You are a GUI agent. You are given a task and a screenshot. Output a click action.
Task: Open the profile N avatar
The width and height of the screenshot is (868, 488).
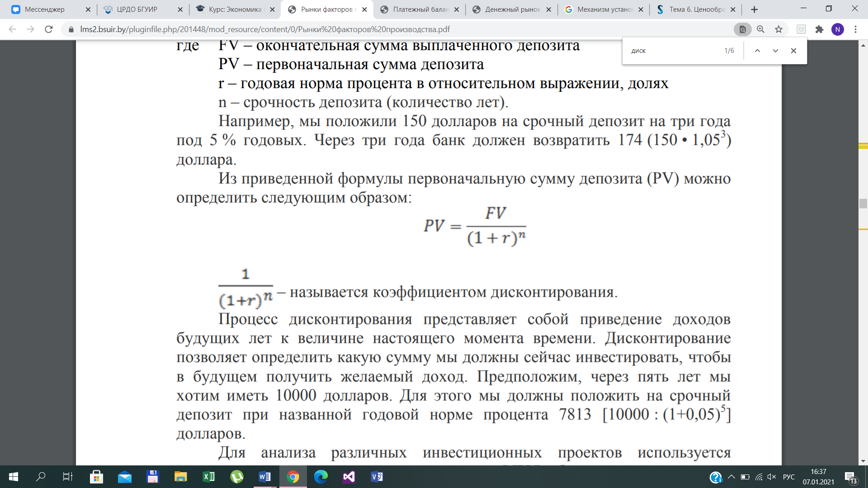click(x=838, y=29)
